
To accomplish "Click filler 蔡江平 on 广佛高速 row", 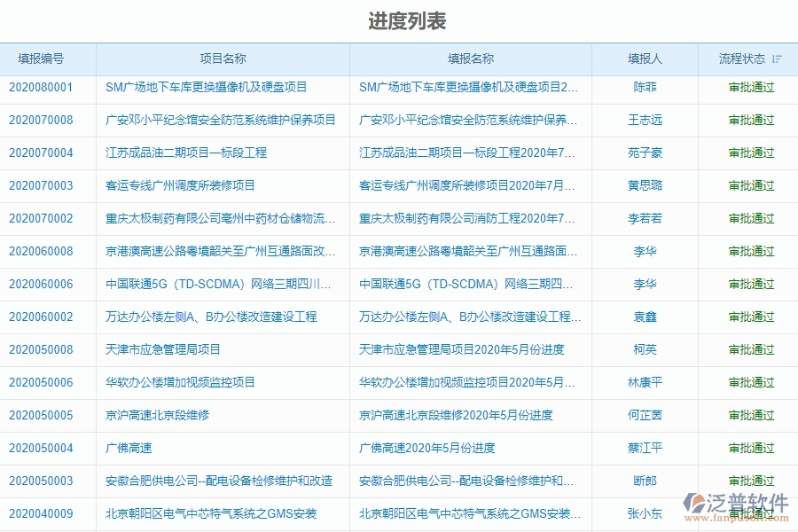I will coord(644,448).
